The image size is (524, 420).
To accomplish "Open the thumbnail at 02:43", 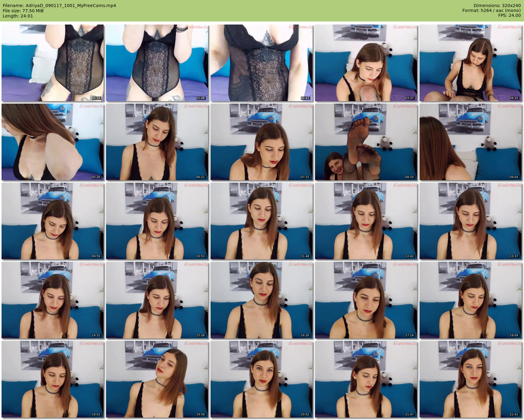I will [262, 63].
